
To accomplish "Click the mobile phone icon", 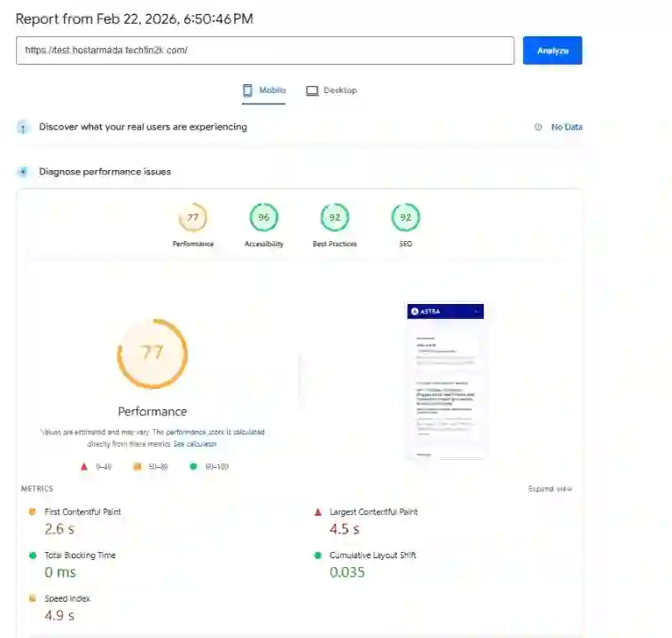I will 247,90.
